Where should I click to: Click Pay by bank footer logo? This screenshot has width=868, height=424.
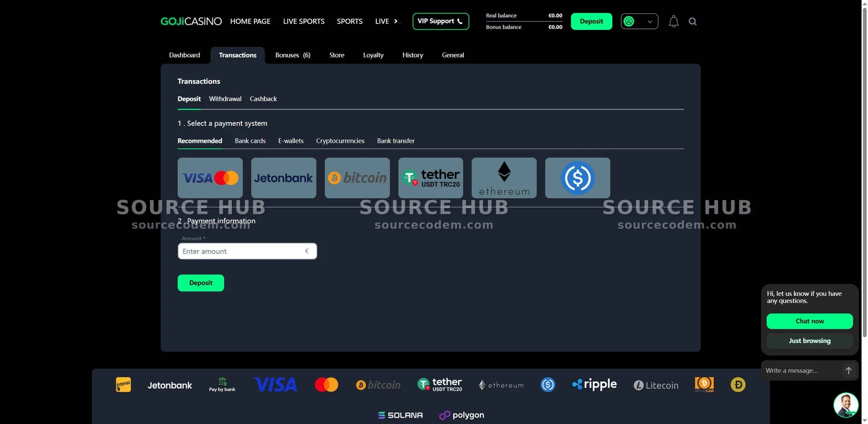point(222,384)
